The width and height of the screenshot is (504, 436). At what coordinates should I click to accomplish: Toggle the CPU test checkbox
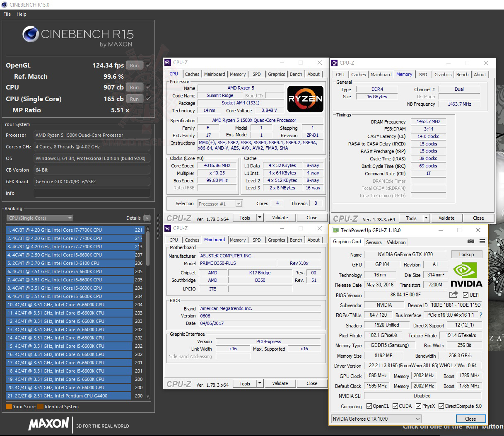(x=149, y=87)
